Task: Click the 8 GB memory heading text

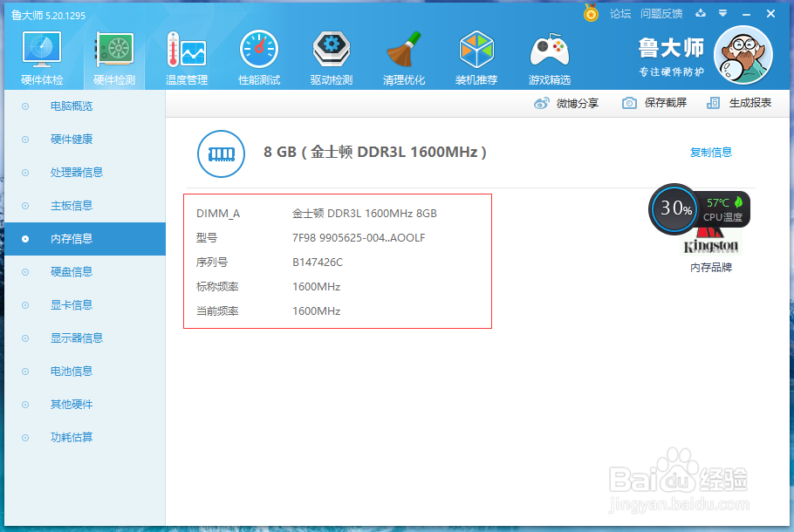Action: (x=374, y=152)
